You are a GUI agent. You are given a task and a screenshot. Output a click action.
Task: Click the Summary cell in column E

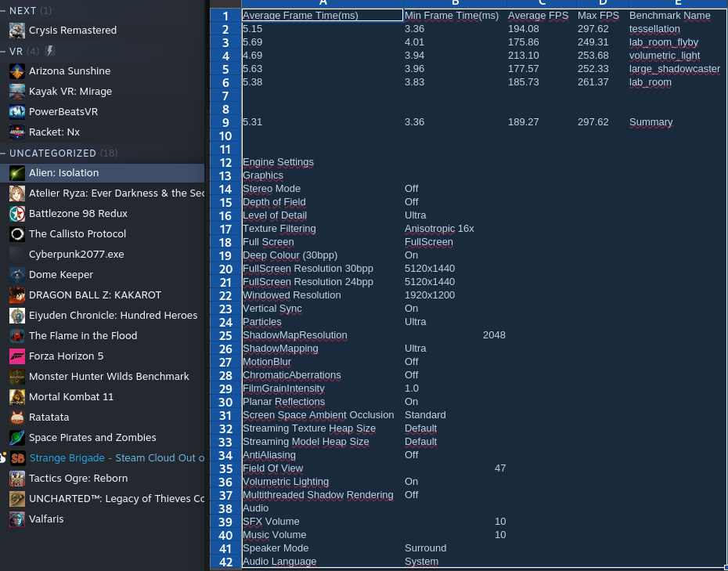tap(651, 122)
